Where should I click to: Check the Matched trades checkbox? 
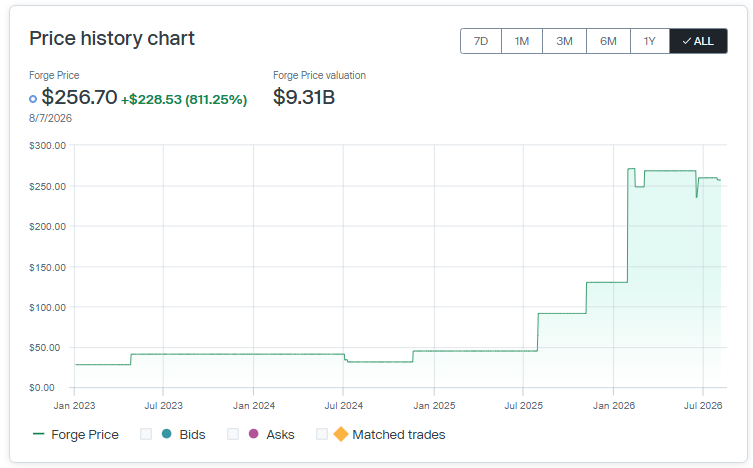[x=322, y=434]
